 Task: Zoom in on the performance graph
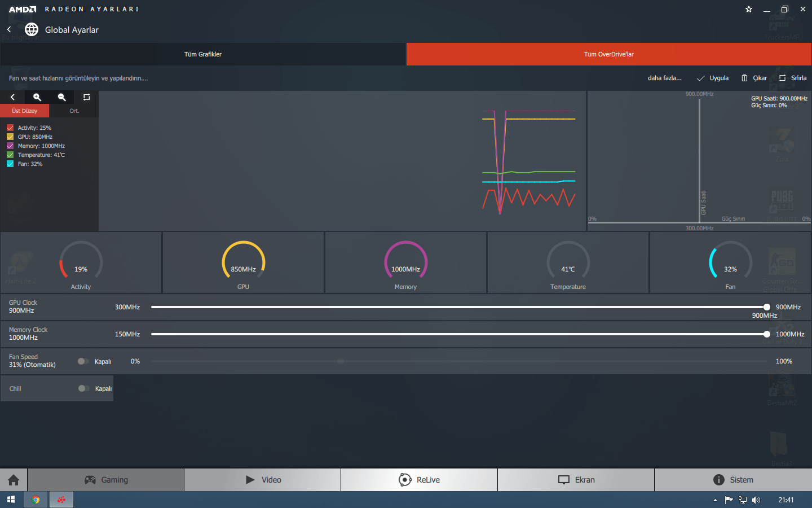(37, 97)
